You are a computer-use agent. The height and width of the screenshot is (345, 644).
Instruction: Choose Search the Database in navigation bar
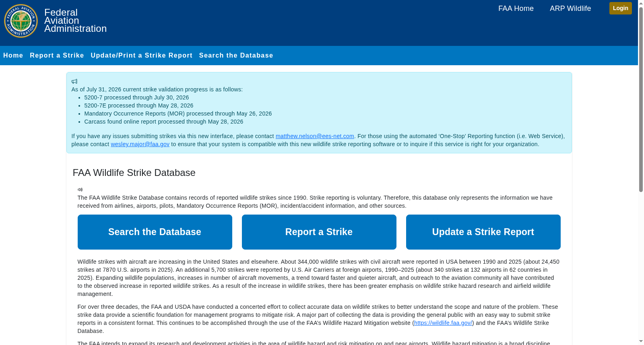(236, 56)
